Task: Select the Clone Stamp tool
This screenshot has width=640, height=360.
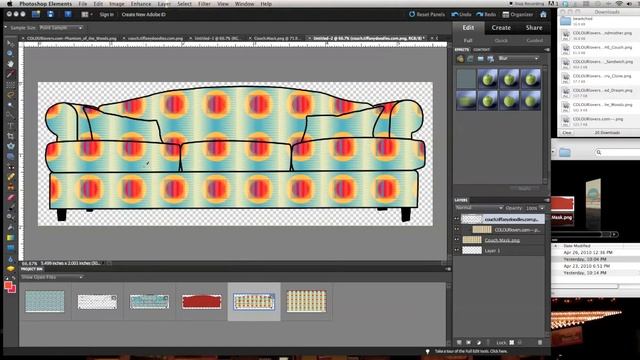Action: point(10,187)
